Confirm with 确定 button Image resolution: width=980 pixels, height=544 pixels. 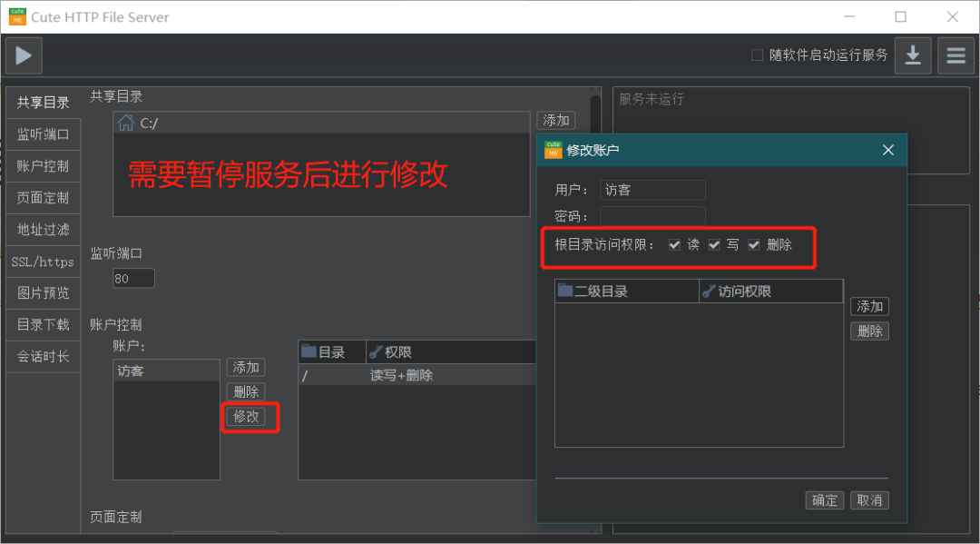tap(824, 500)
